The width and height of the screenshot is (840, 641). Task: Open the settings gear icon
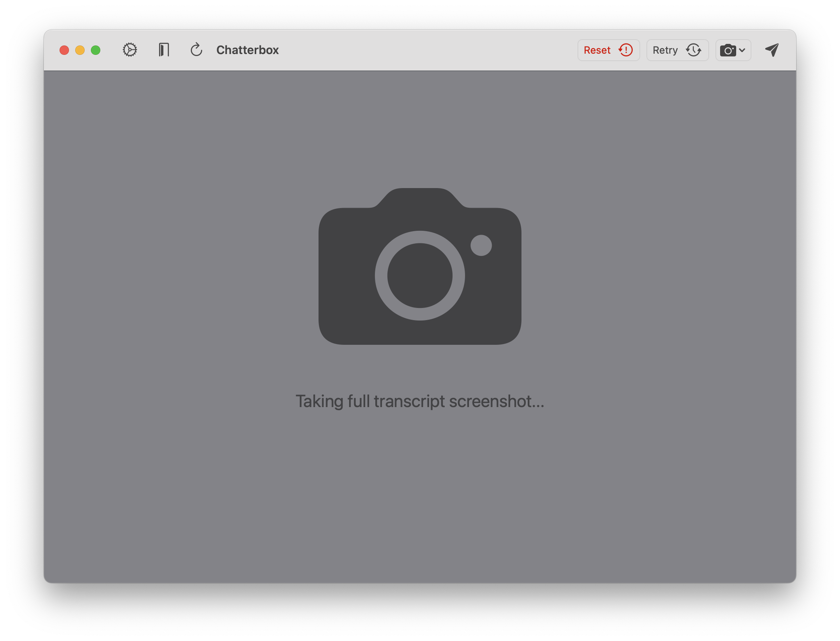(130, 50)
